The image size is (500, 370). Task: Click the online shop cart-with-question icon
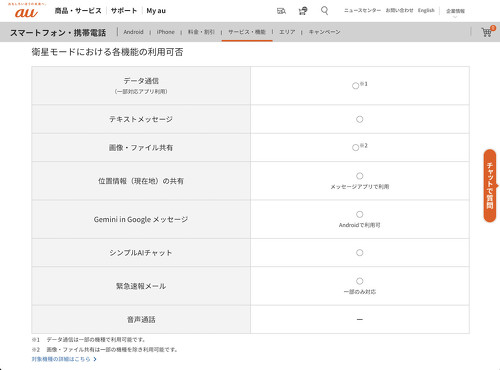coord(303,11)
